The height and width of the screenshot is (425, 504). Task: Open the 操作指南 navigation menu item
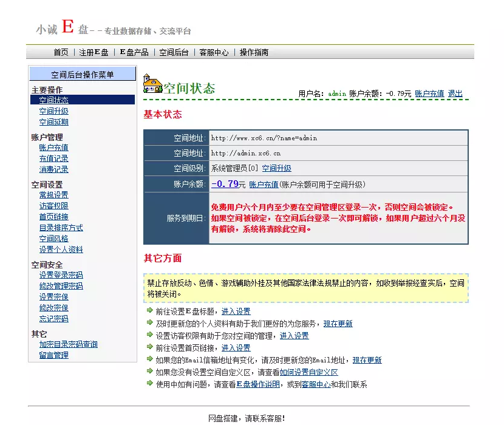(255, 52)
